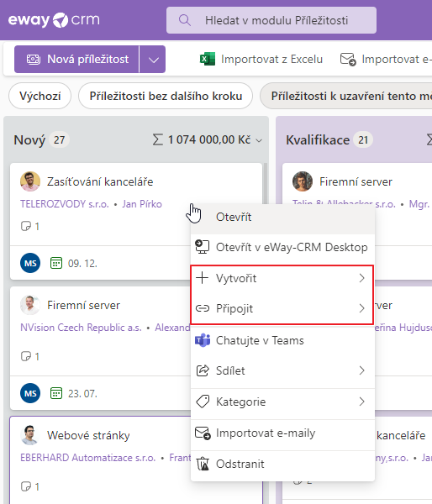
Task: Open the Firemní server card in the Kvalifikace column
Action: pyautogui.click(x=356, y=181)
